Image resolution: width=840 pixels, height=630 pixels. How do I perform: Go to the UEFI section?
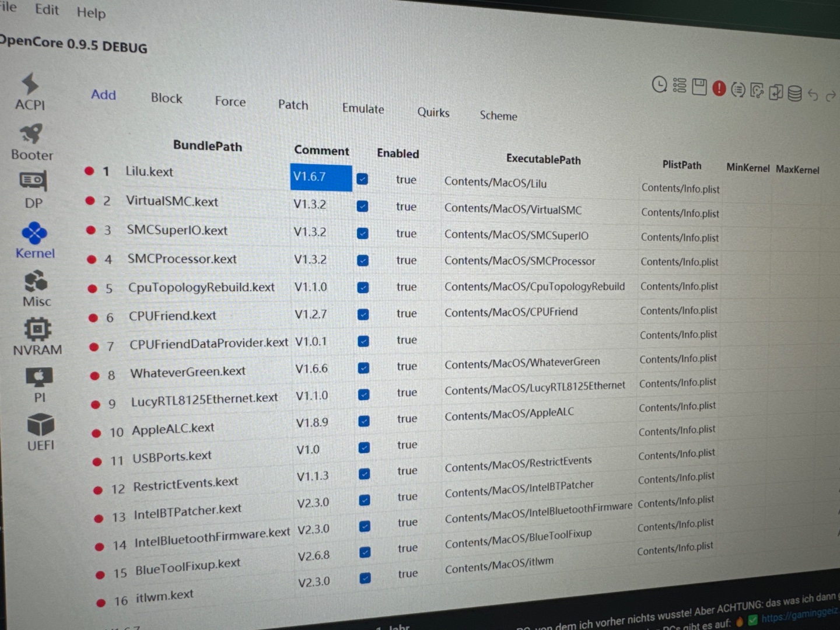click(40, 432)
